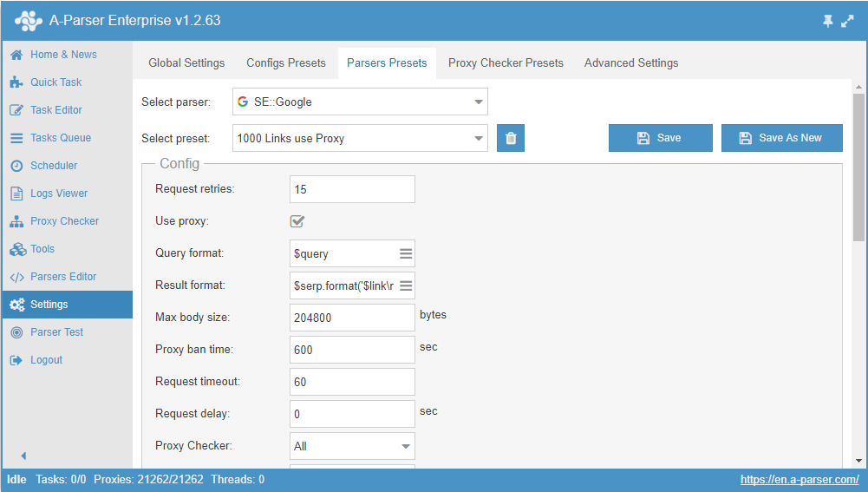Toggle the Use proxy checkbox
This screenshot has width=868, height=492.
click(x=297, y=221)
